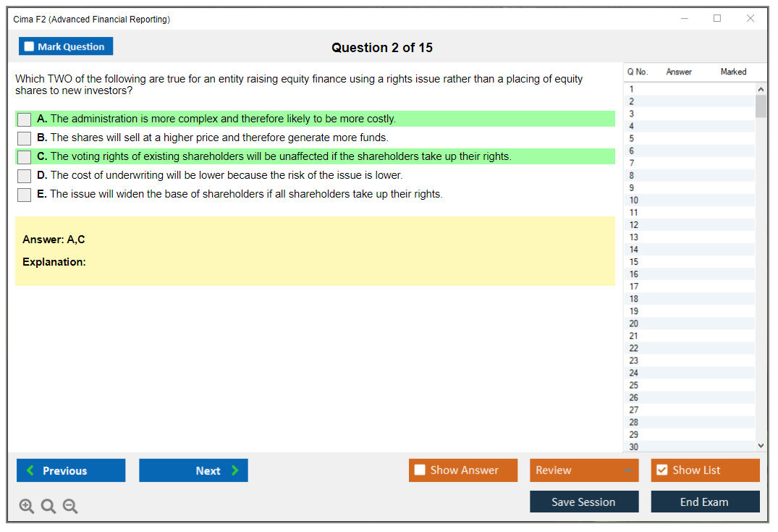Tick the Mark Question checkbox

pos(30,46)
